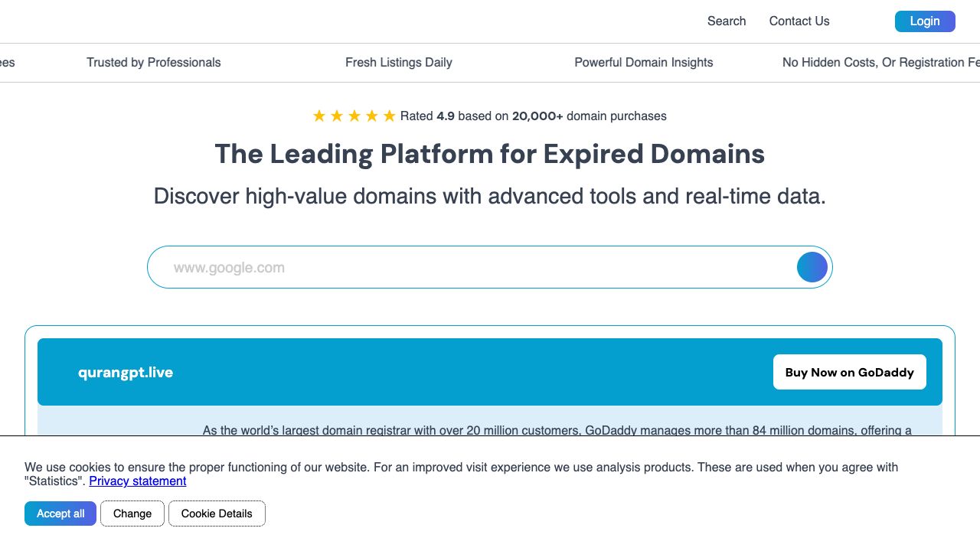Click the round gradient search submit button

pyautogui.click(x=812, y=267)
